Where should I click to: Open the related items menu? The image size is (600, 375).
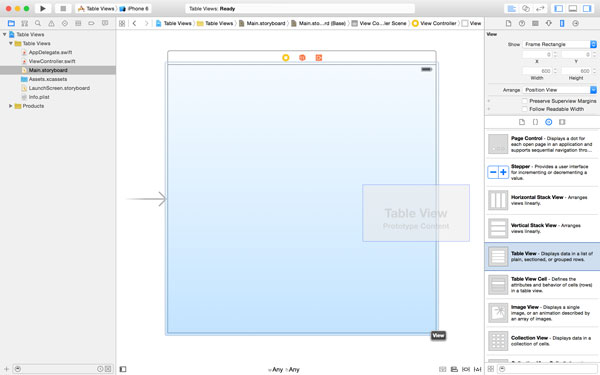coord(122,23)
